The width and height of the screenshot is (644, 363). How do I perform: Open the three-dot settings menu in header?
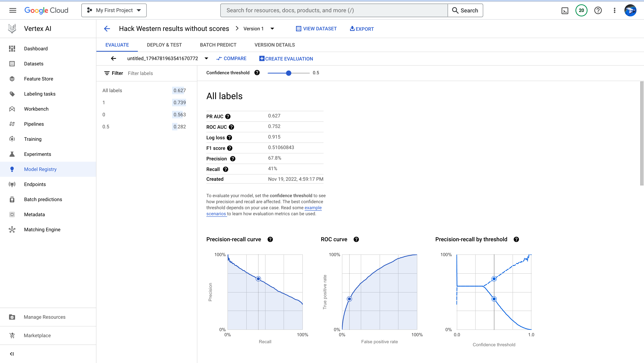(614, 11)
